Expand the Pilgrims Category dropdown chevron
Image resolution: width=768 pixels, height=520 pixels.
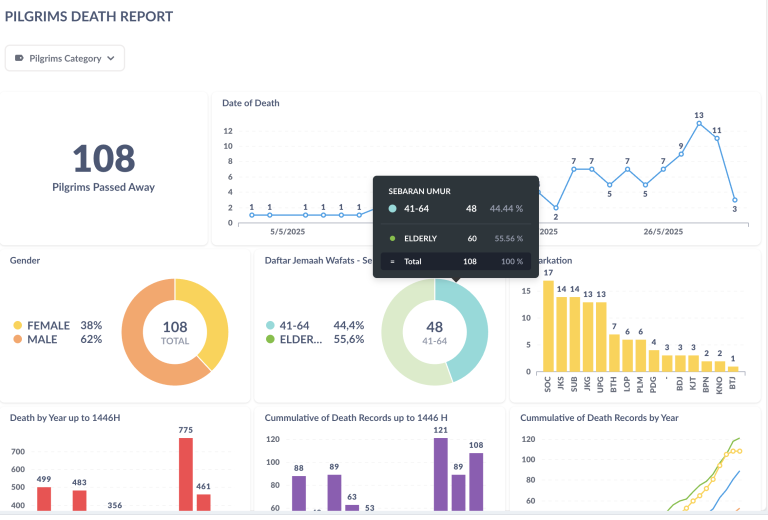pyautogui.click(x=110, y=59)
